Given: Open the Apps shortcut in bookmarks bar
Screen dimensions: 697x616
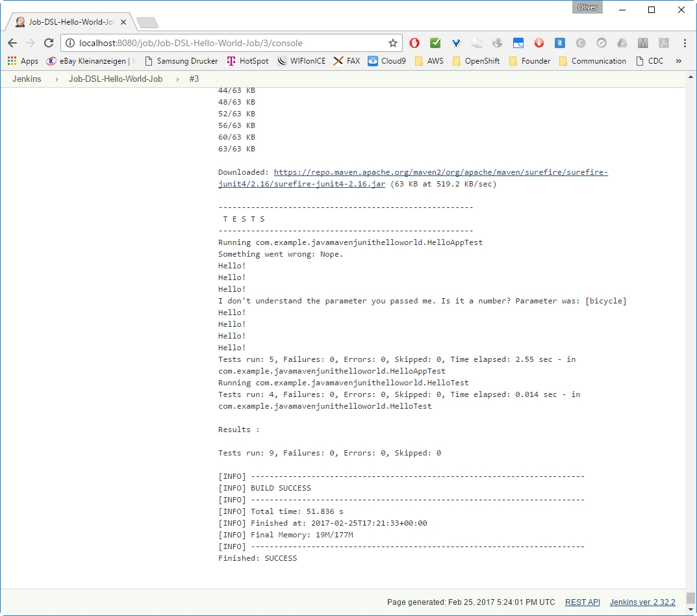Looking at the screenshot, I should click(23, 61).
